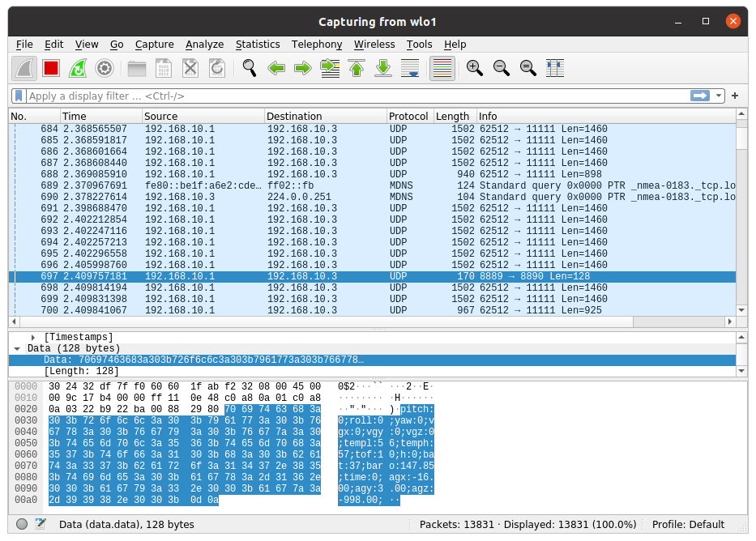756x541 pixels.
Task: Toggle auto-scroll during live capture
Action: (411, 68)
